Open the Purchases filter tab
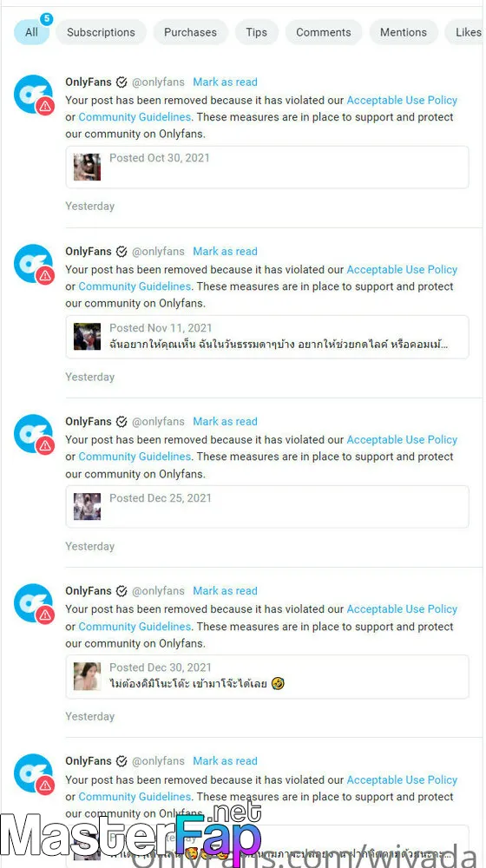This screenshot has width=486, height=868. (190, 32)
